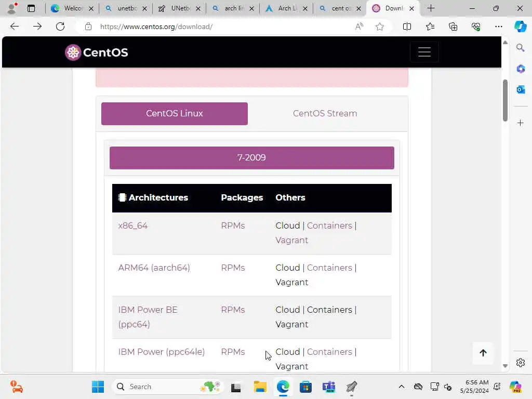
Task: Open Microsoft Teams from taskbar
Action: click(329, 387)
